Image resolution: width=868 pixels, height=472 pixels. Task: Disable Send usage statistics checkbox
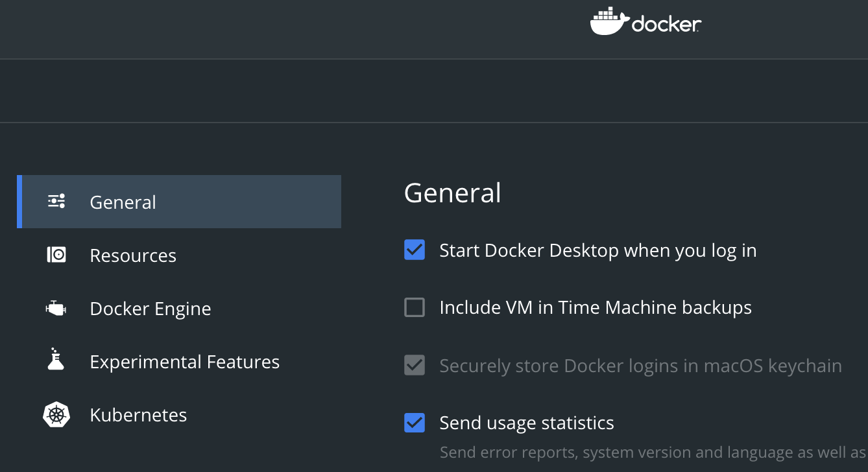(x=415, y=423)
